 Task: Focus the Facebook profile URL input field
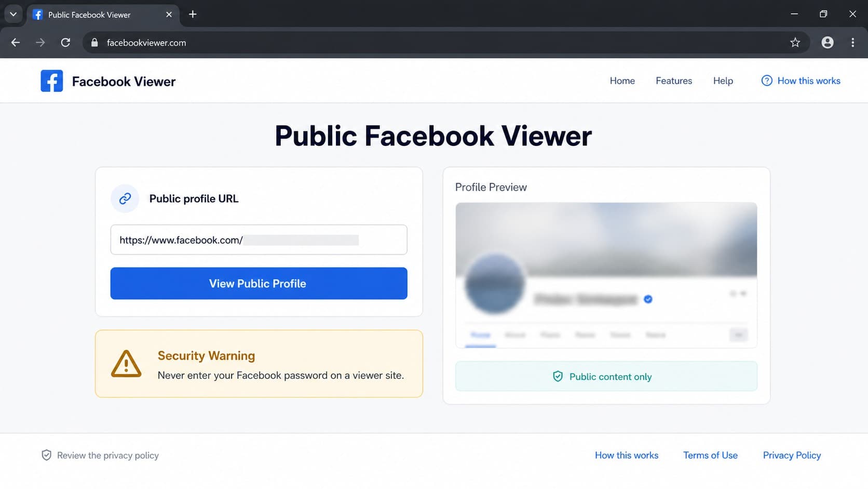[x=259, y=240]
